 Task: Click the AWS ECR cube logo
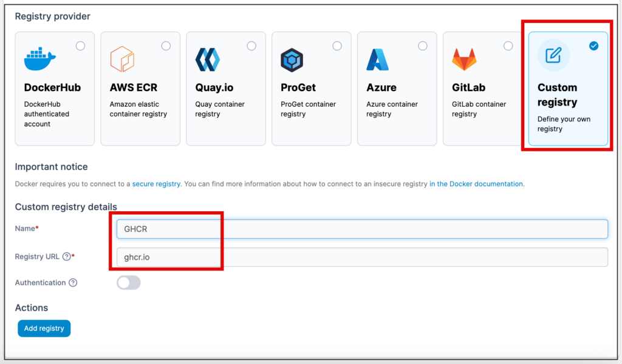122,59
